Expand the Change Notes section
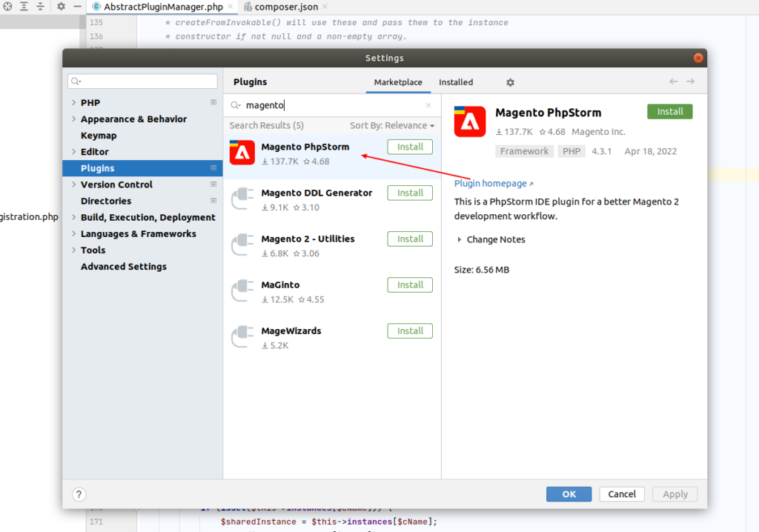This screenshot has height=532, width=759. click(460, 239)
